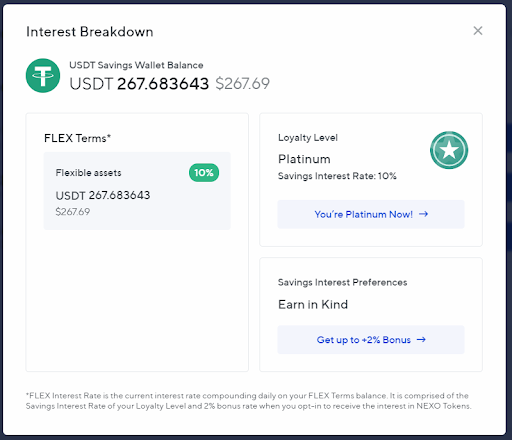Click the green Tether USDT coin icon
The height and width of the screenshot is (440, 512).
(43, 76)
